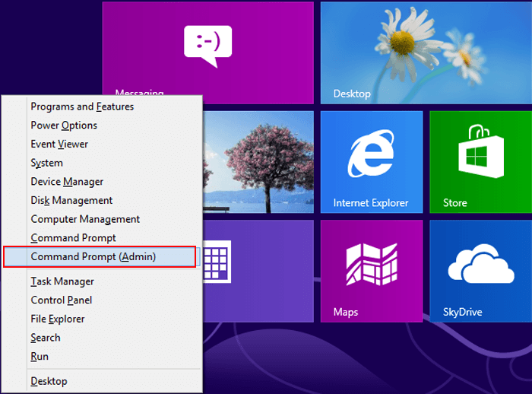This screenshot has width=532, height=394.
Task: Click the Desktop label on daisy tile
Action: 352,94
